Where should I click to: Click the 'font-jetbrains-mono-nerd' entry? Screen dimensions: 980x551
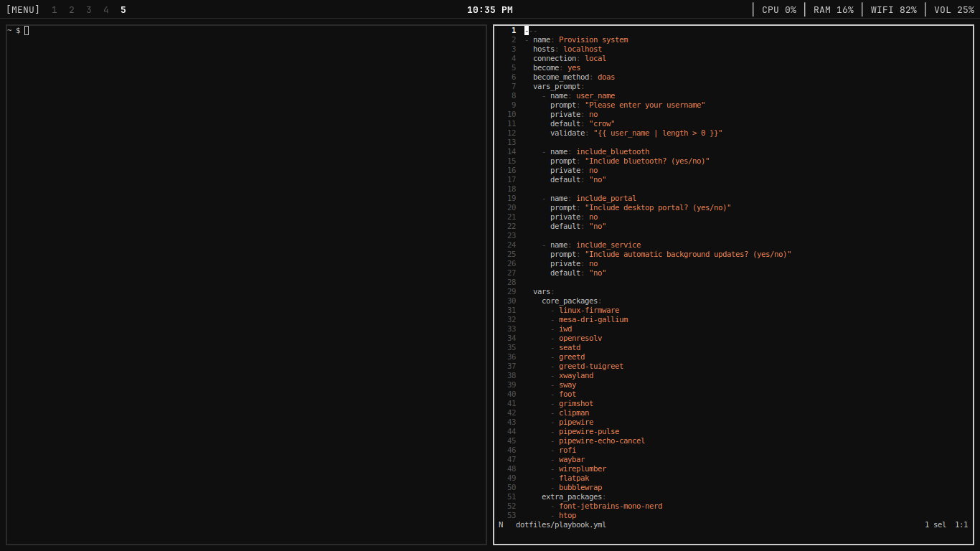[x=611, y=507]
